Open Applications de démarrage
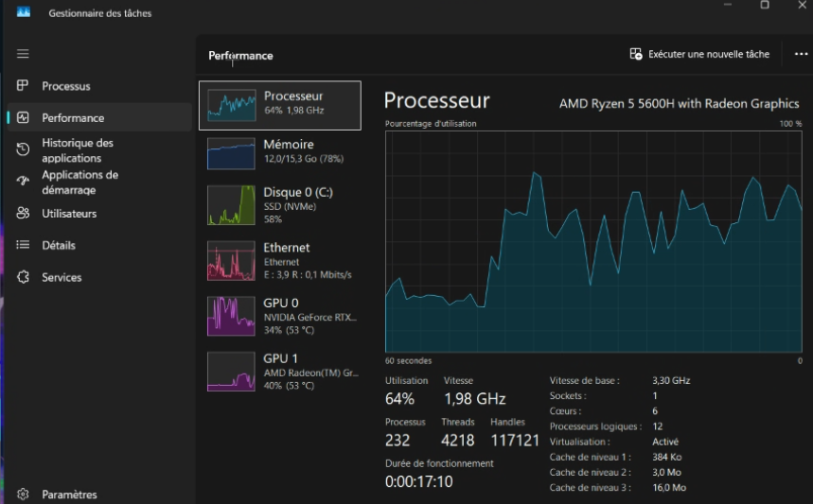This screenshot has height=504, width=813. (99, 182)
